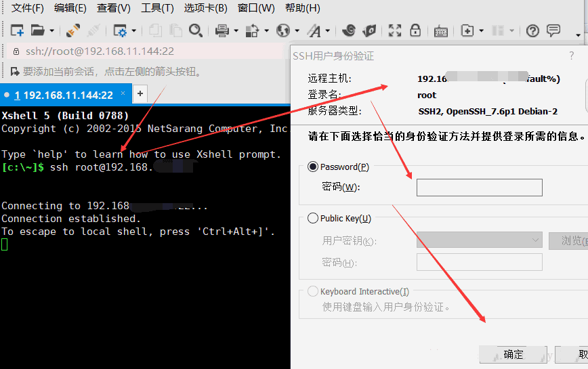Click the virtual keyboard toolbar icon
The width and height of the screenshot is (588, 369).
[440, 31]
